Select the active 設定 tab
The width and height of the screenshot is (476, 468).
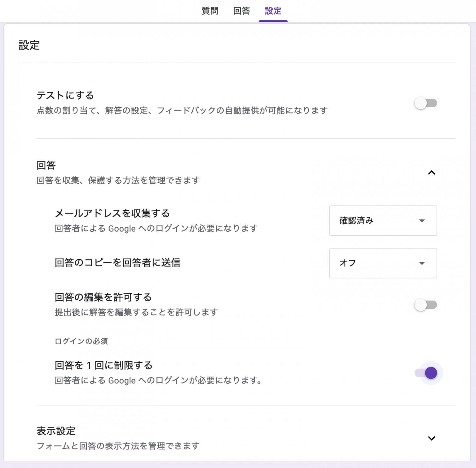[273, 11]
